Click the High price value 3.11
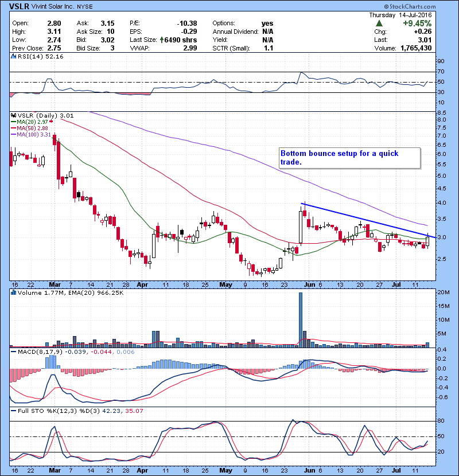459x476 pixels. point(54,32)
